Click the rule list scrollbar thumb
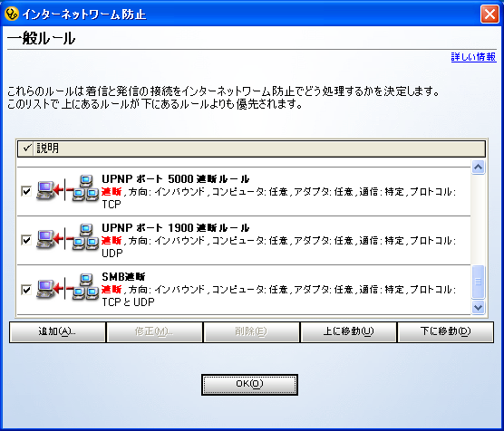The height and width of the screenshot is (431, 504). [478, 282]
